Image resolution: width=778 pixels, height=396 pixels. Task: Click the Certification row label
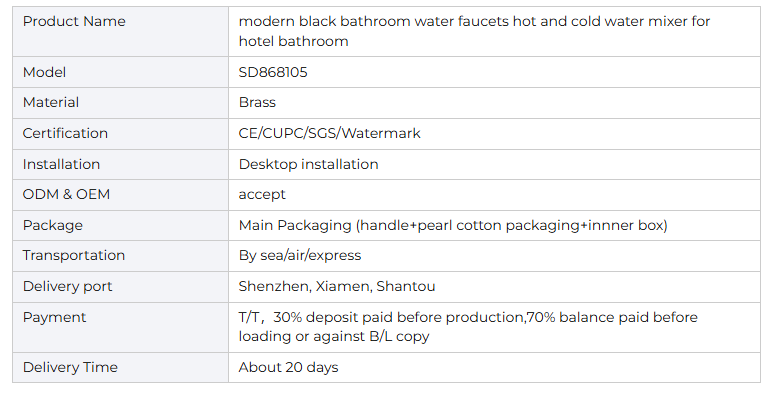click(x=65, y=133)
